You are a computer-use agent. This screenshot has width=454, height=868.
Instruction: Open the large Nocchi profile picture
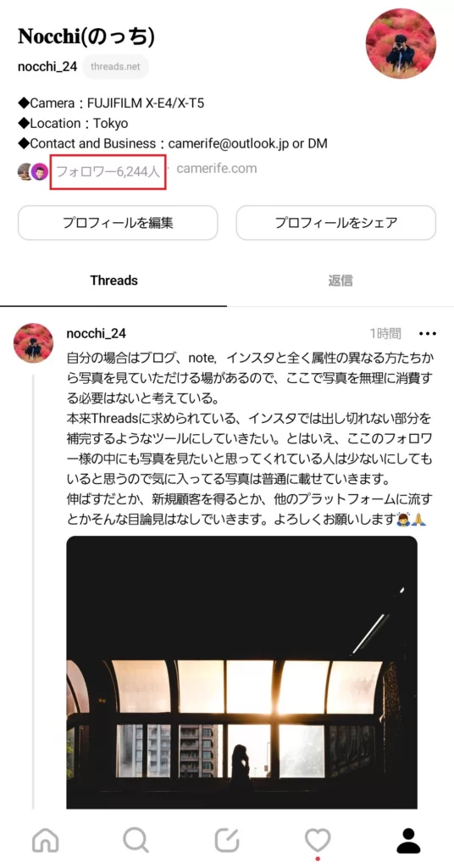tap(401, 44)
